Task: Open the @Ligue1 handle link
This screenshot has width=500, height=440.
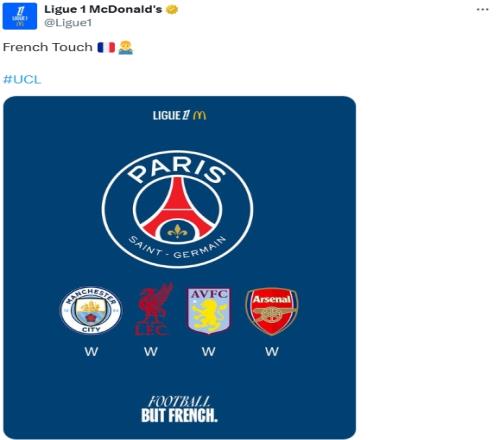Action: coord(68,23)
